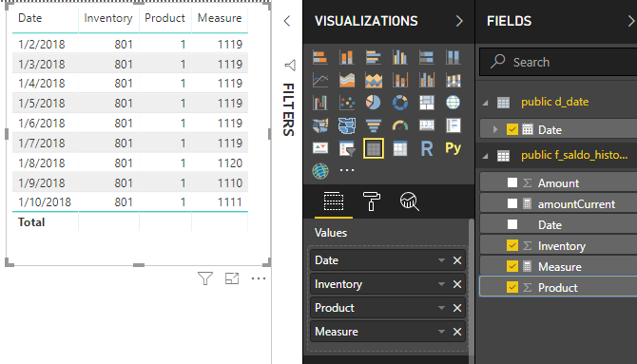Select the Card (123) visual

coord(427,125)
